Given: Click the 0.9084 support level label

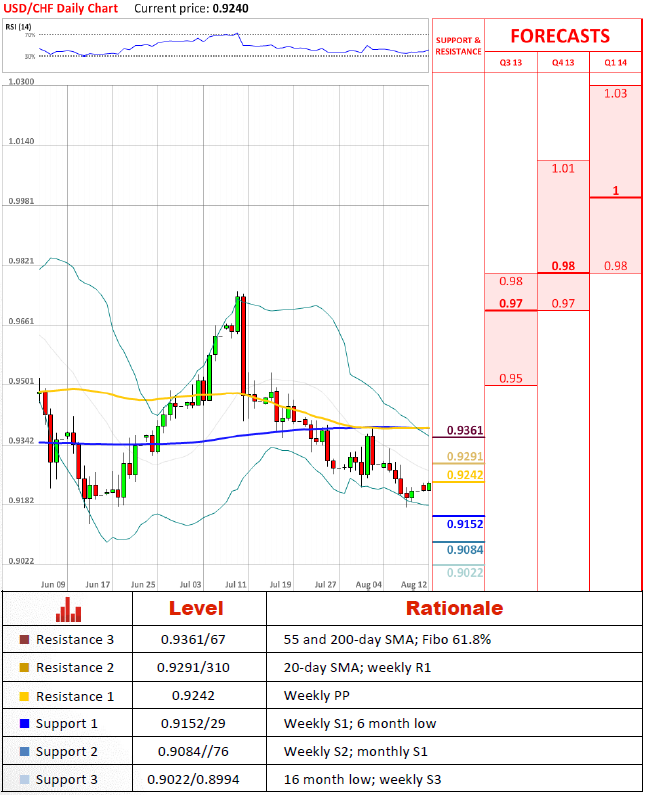Looking at the screenshot, I should coord(465,550).
